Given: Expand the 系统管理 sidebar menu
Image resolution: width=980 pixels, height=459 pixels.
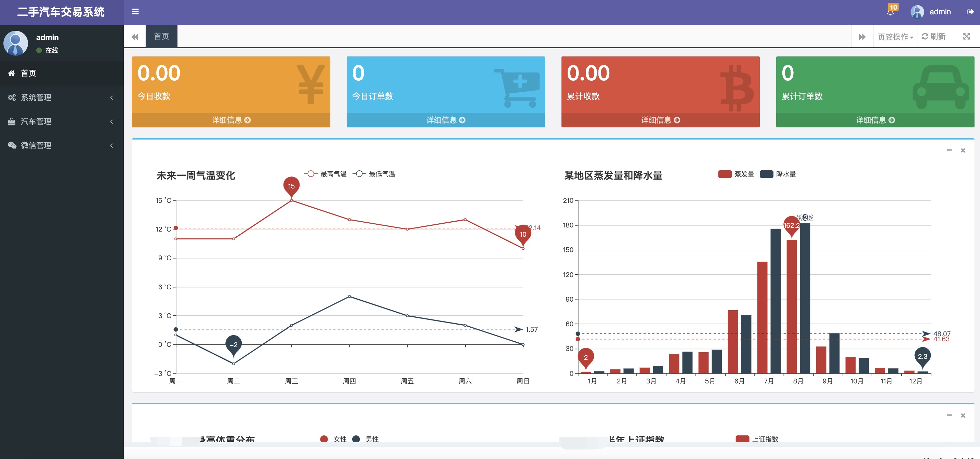Looking at the screenshot, I should 62,97.
